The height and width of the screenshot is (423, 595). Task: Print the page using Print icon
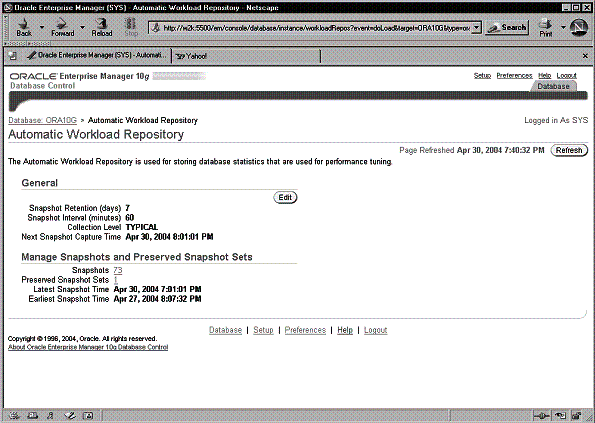coord(546,27)
